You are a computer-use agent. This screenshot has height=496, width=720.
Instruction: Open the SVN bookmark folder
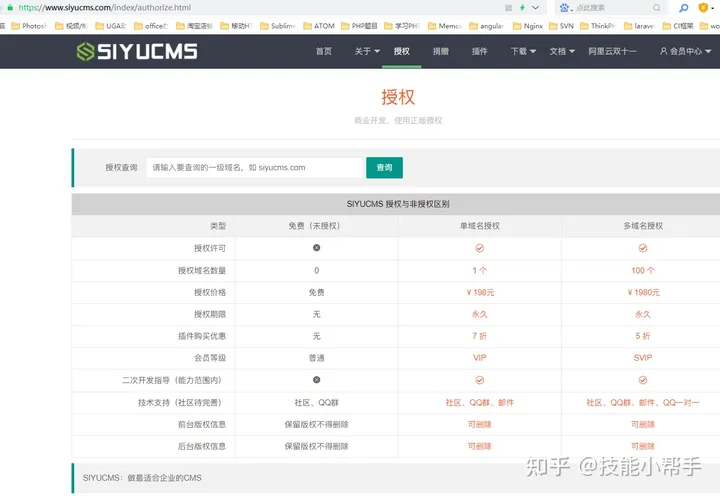coord(561,26)
